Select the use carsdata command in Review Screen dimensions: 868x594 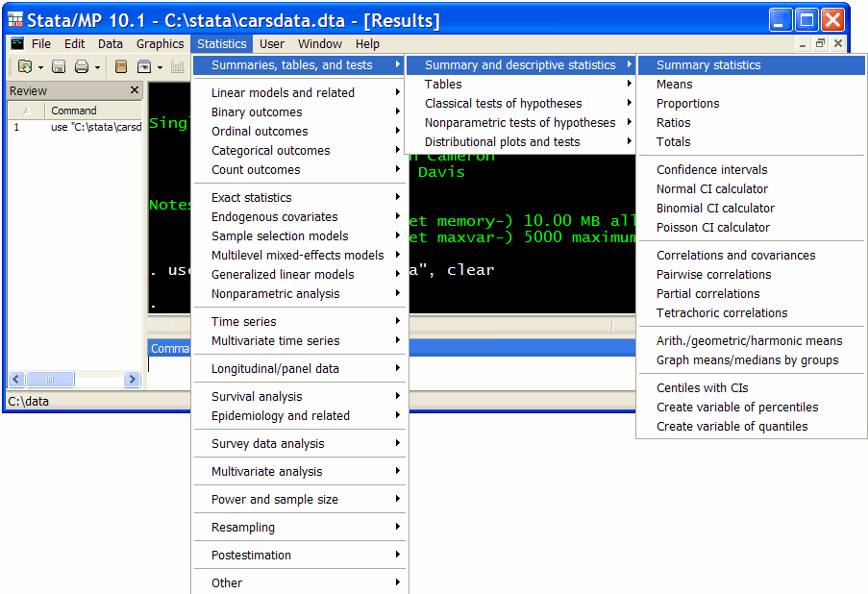tap(95, 127)
